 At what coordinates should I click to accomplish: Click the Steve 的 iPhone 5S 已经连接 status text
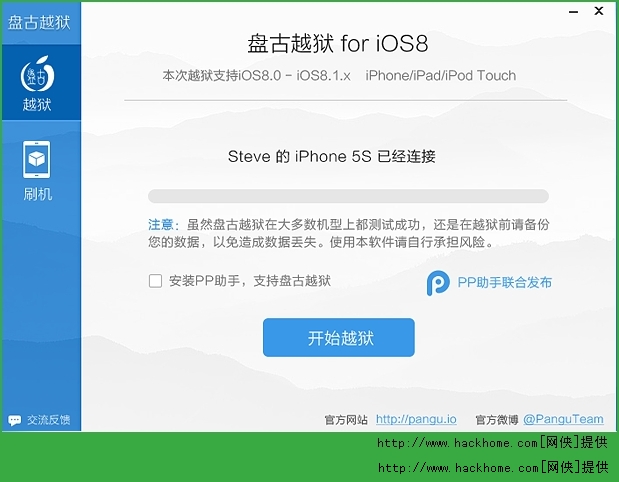(x=332, y=156)
